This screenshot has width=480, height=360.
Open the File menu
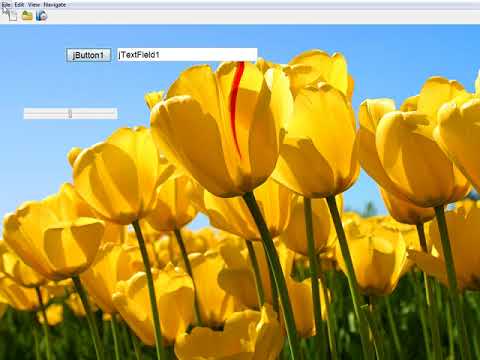coord(6,5)
